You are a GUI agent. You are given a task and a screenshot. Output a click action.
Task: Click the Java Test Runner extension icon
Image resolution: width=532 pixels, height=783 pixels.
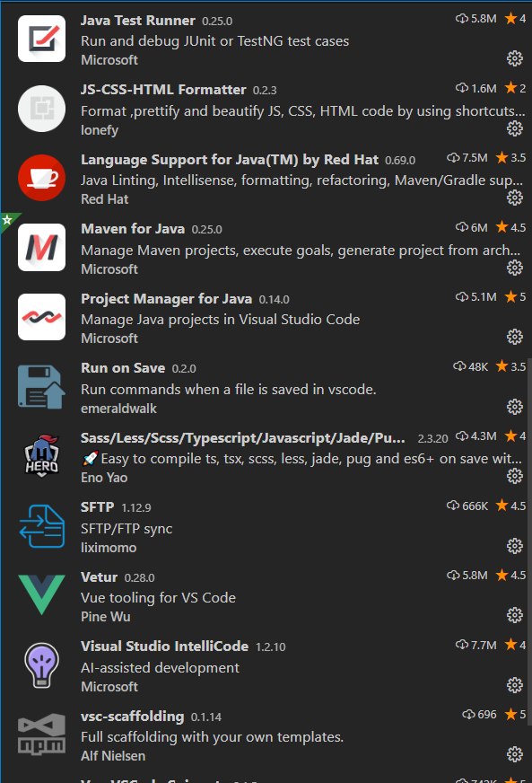pos(41,39)
